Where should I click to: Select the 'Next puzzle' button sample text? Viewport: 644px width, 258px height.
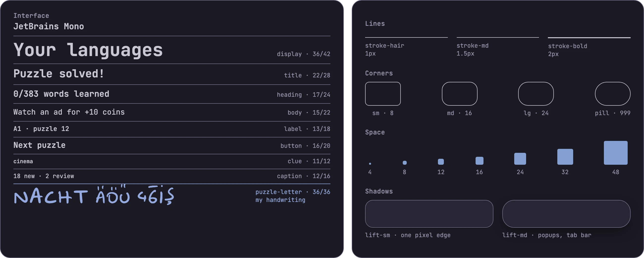tap(39, 145)
